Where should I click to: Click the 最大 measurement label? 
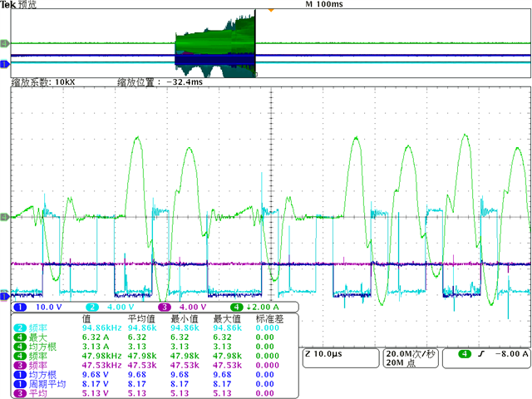[x=38, y=337]
